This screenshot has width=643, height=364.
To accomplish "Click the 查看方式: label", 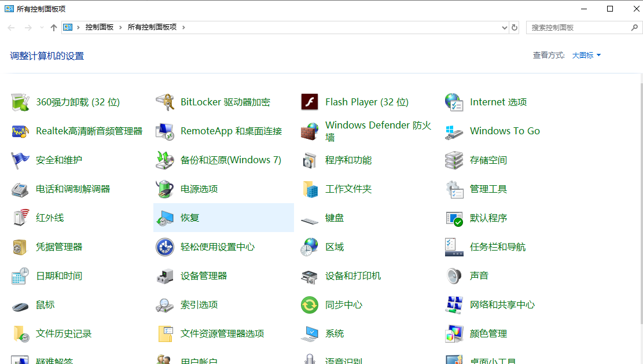I will 549,56.
